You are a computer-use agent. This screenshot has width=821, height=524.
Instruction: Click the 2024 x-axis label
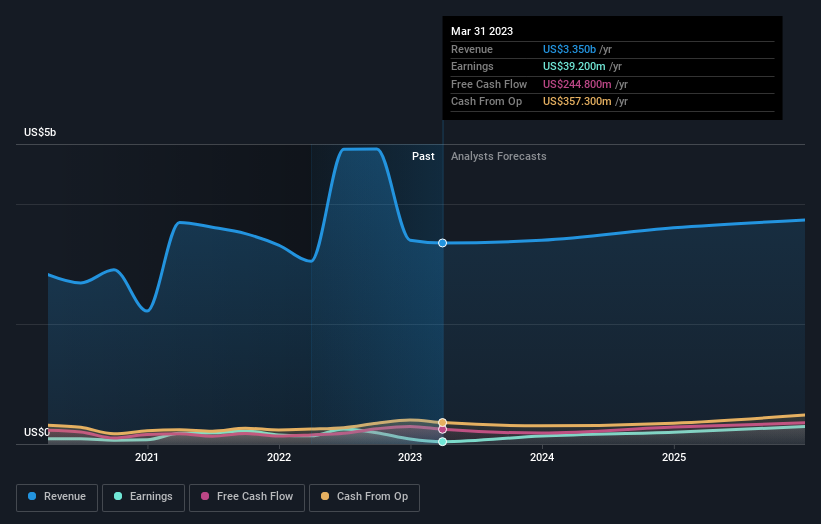(542, 457)
